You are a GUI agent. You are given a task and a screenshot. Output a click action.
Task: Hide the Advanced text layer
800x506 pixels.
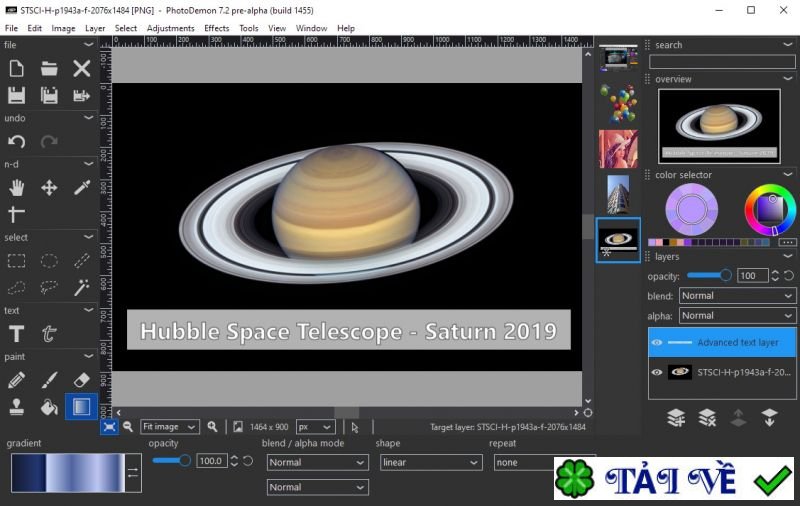657,342
